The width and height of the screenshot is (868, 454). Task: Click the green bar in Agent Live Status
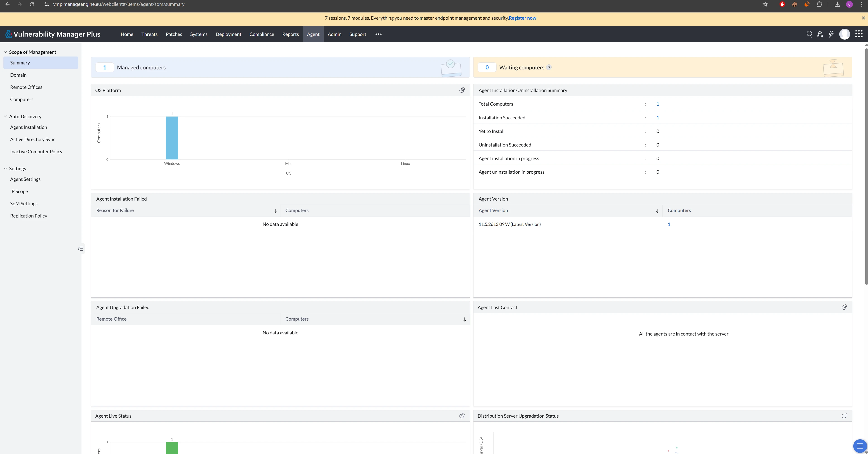(172, 448)
